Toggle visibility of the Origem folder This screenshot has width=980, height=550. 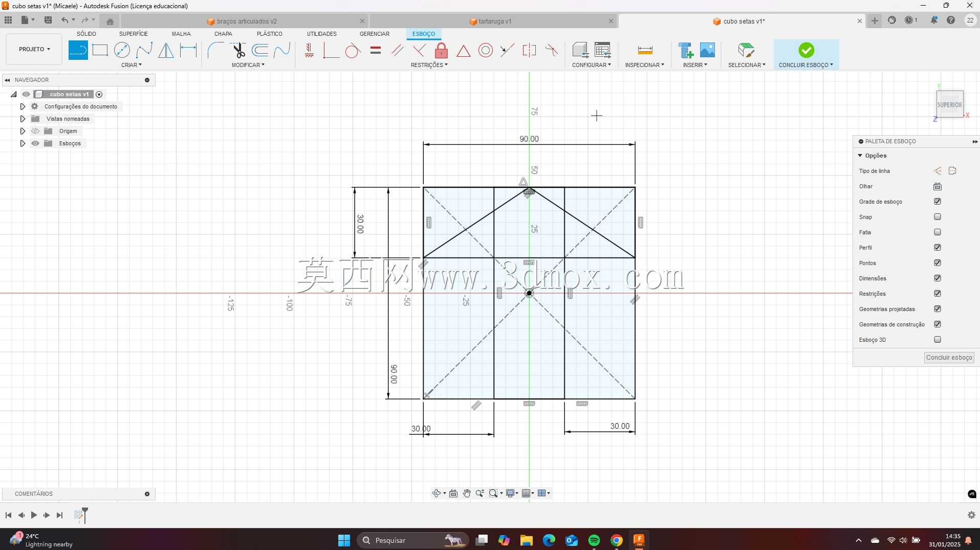[x=35, y=131]
